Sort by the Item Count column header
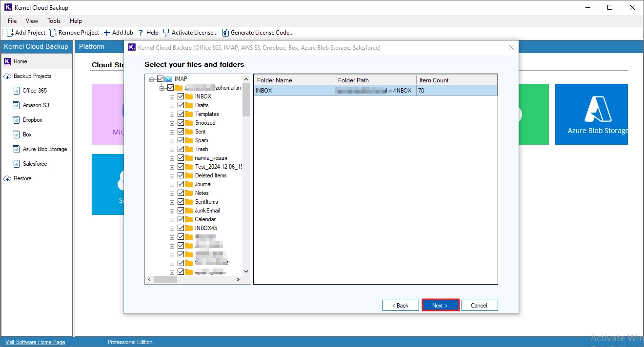 [457, 80]
